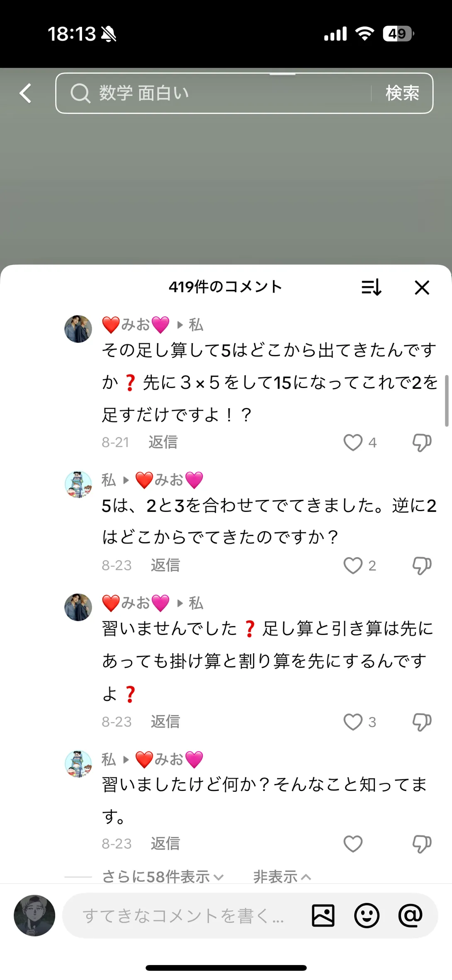Close the comments panel with the X
The image size is (452, 980).
[x=422, y=287]
